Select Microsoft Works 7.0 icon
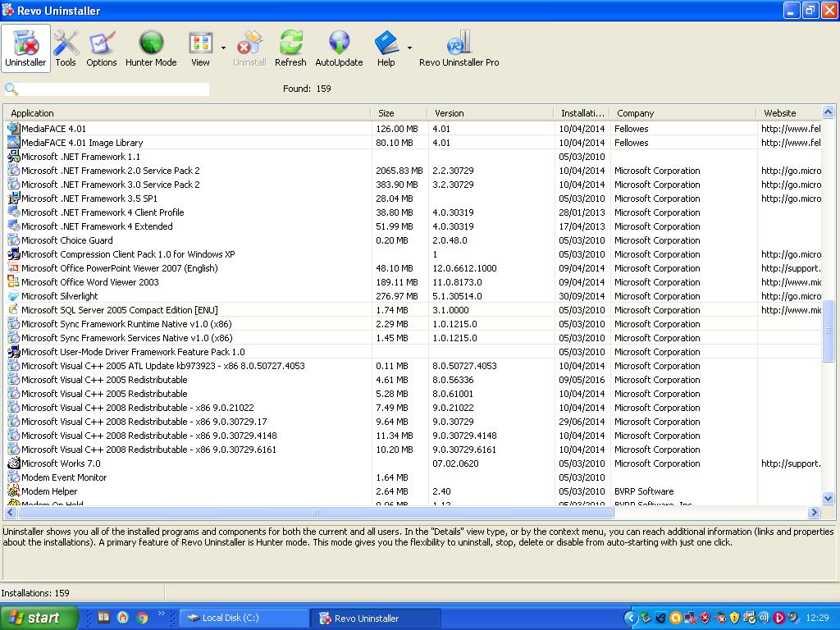Image resolution: width=840 pixels, height=630 pixels. pos(13,463)
